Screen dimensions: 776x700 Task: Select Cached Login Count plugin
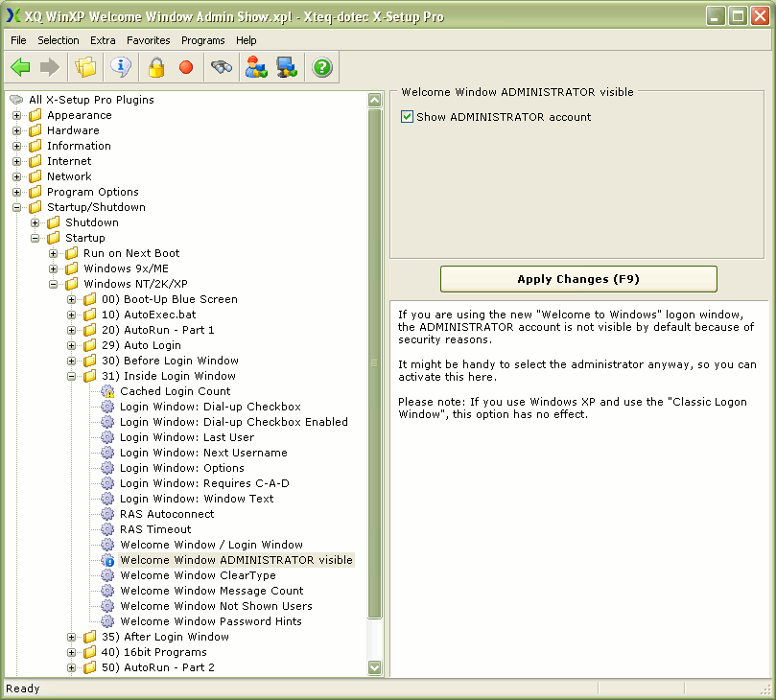click(x=175, y=391)
